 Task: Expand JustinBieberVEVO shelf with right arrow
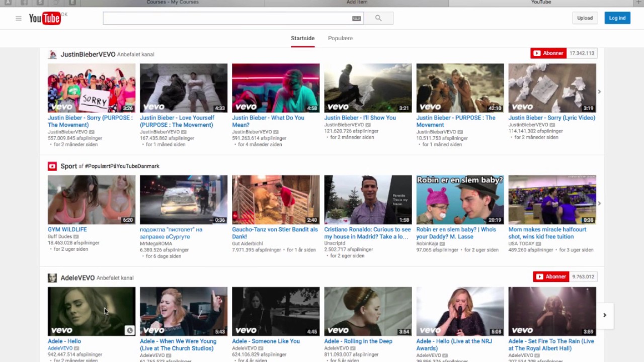599,92
